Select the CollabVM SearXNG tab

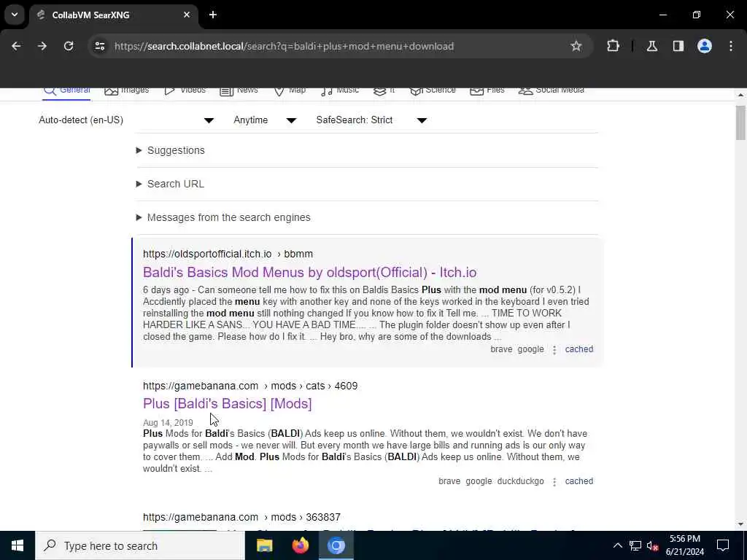pos(113,15)
